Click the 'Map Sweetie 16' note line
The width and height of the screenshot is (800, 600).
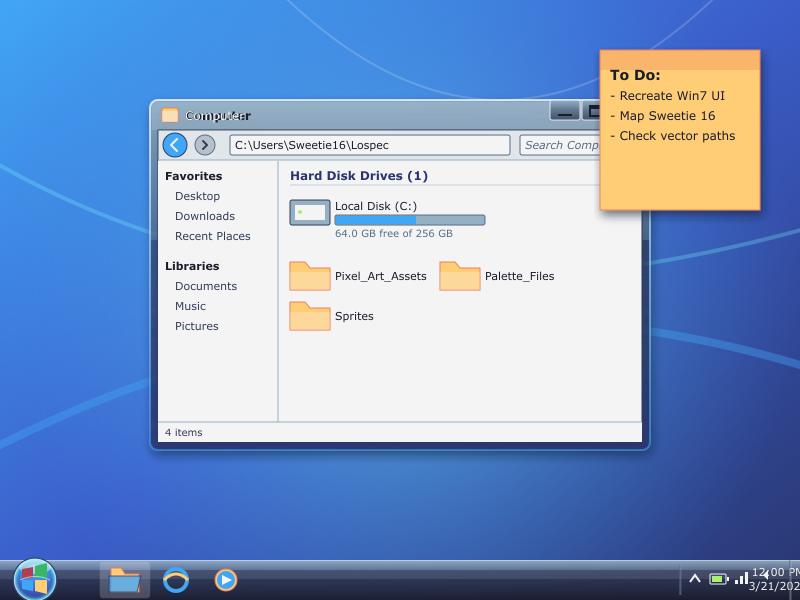point(663,116)
